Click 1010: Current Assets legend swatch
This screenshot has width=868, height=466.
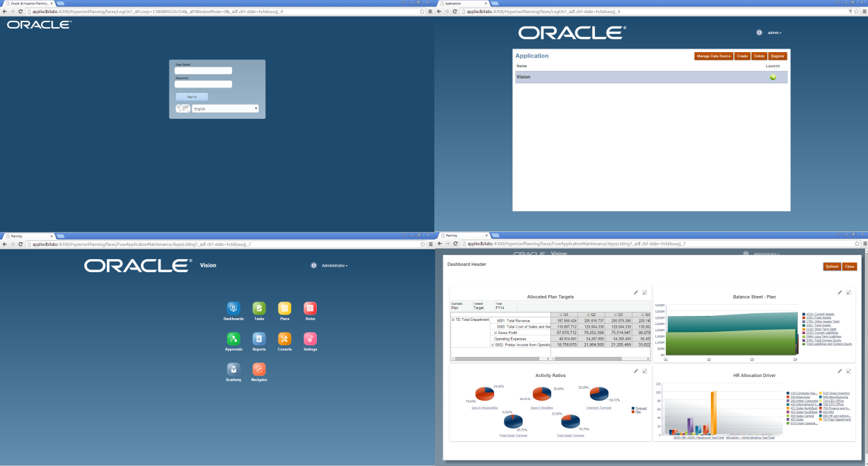pos(803,315)
